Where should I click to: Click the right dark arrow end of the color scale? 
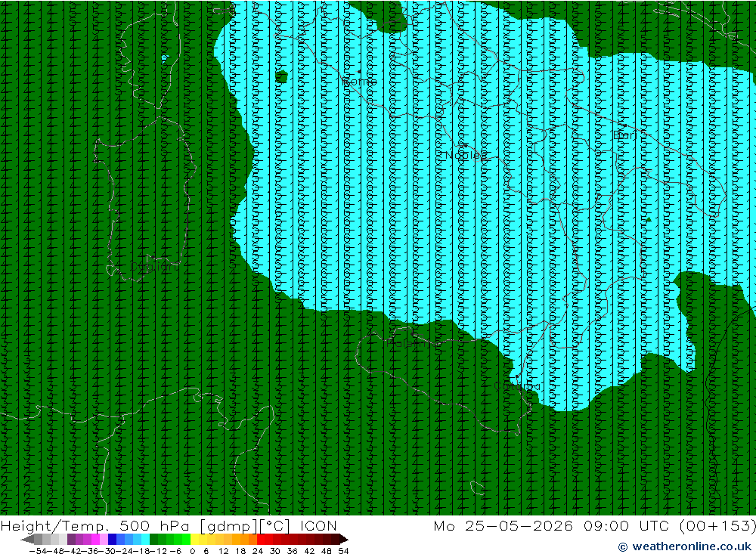point(343,539)
